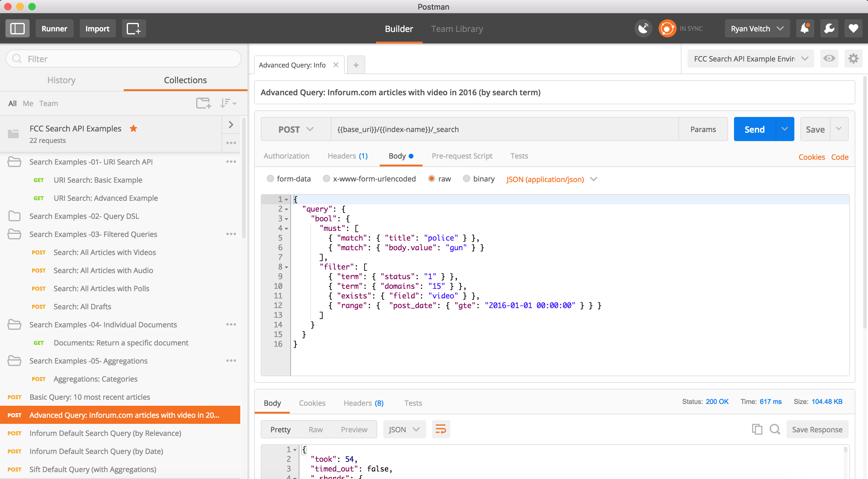This screenshot has width=868, height=479.
Task: Open notifications bell icon
Action: pos(805,29)
